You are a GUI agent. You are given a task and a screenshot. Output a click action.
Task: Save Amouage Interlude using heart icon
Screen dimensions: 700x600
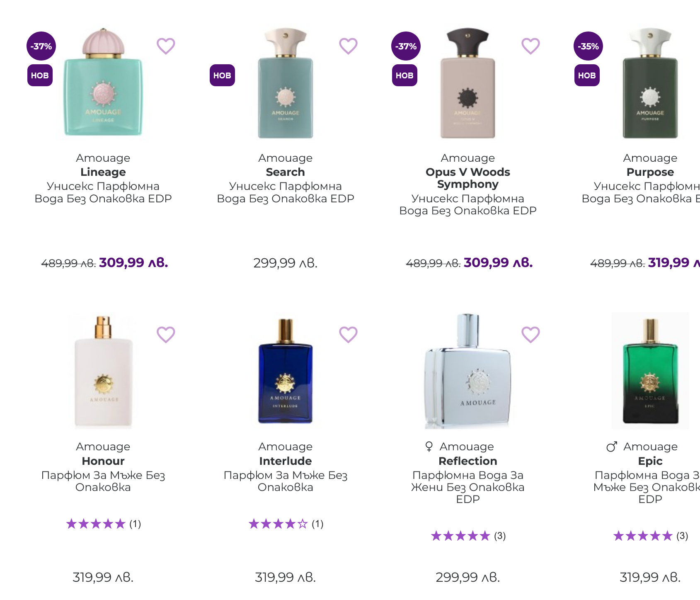click(348, 335)
